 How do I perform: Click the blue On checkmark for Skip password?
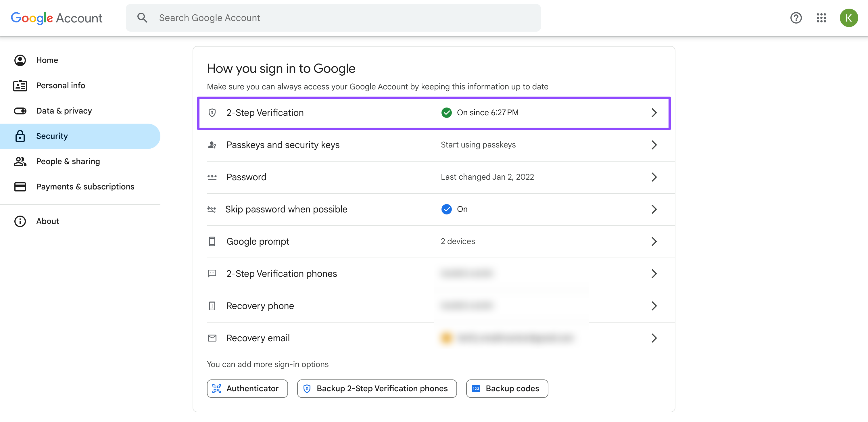(446, 209)
